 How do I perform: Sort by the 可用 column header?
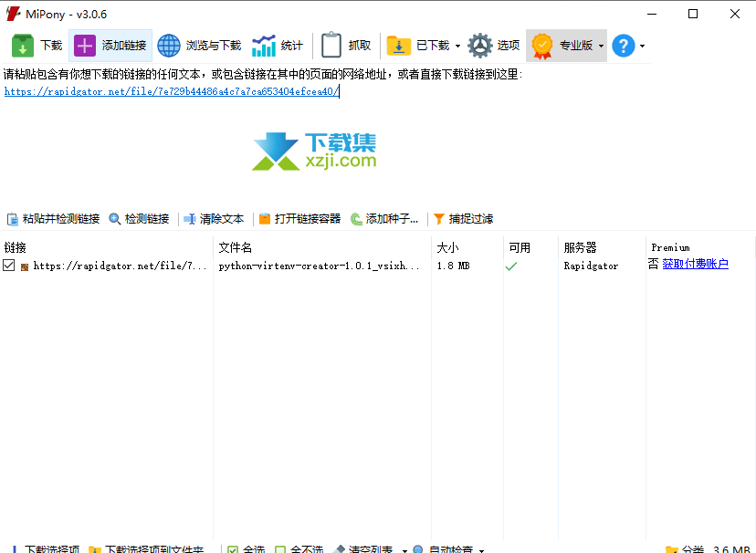(x=520, y=247)
